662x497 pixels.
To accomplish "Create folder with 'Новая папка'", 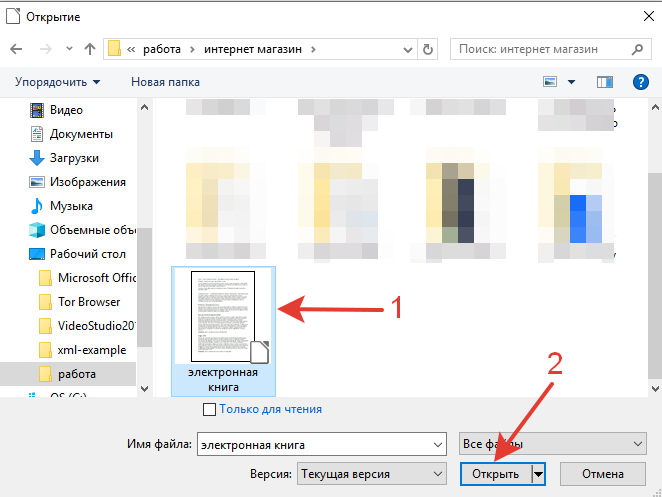I will (x=166, y=82).
